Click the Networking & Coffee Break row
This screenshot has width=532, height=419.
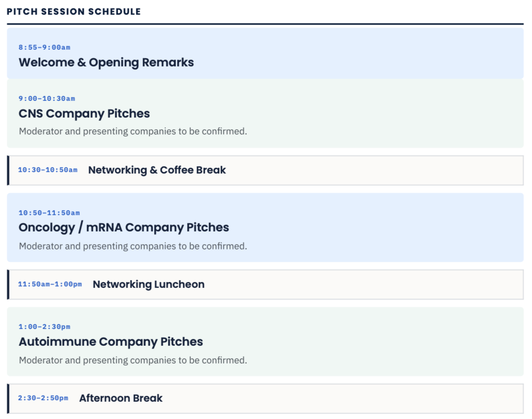[266, 170]
